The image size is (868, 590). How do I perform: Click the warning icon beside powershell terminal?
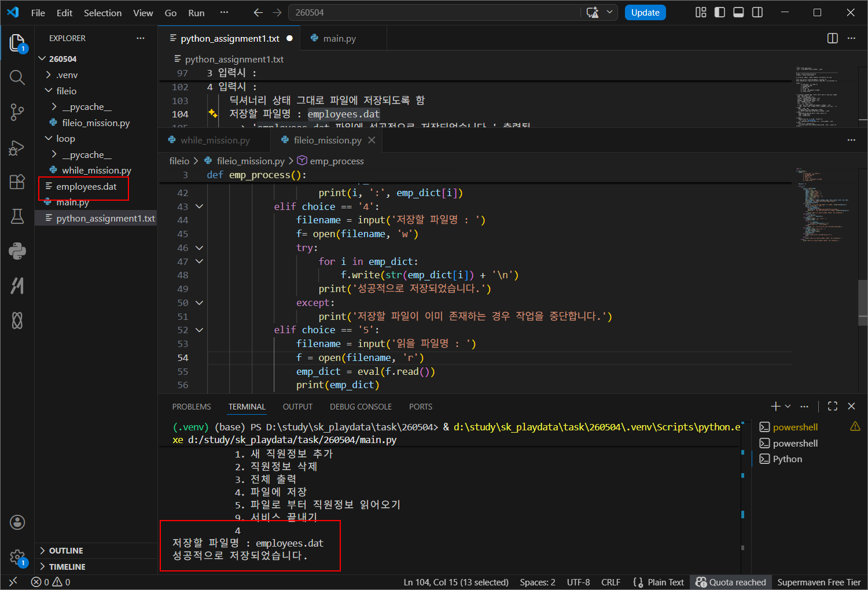click(x=855, y=426)
